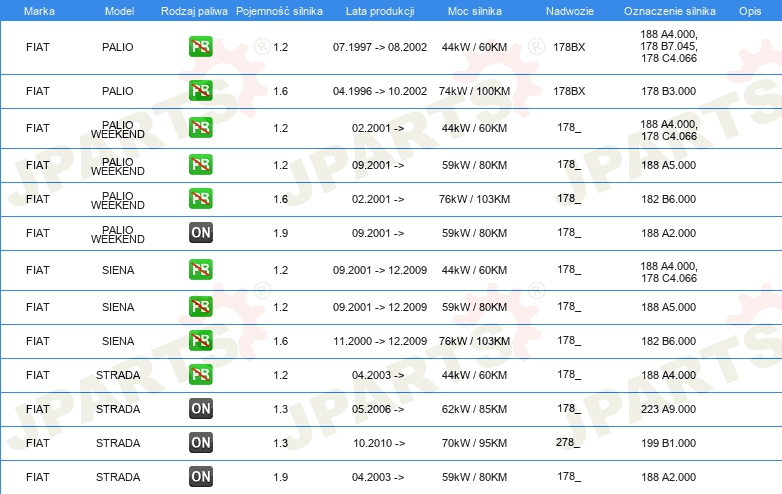
Task: Click the Moc silnika column header
Action: [x=474, y=11]
